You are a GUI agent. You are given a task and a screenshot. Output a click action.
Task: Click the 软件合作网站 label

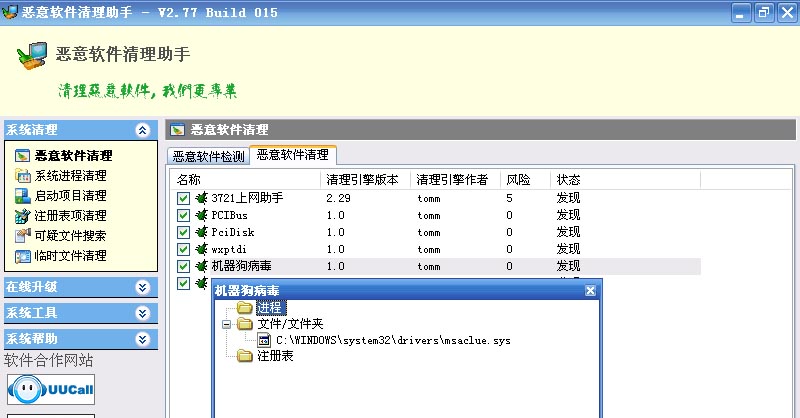(48, 360)
